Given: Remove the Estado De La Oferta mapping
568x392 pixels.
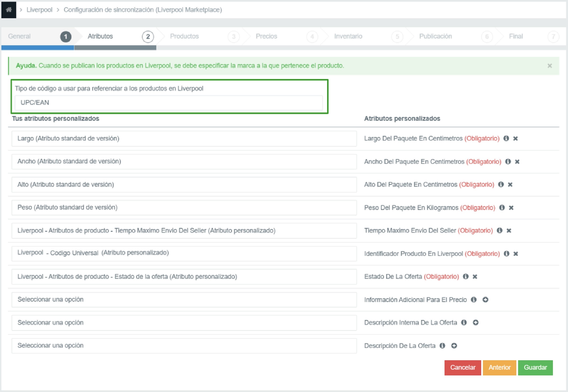Looking at the screenshot, I should (x=475, y=277).
